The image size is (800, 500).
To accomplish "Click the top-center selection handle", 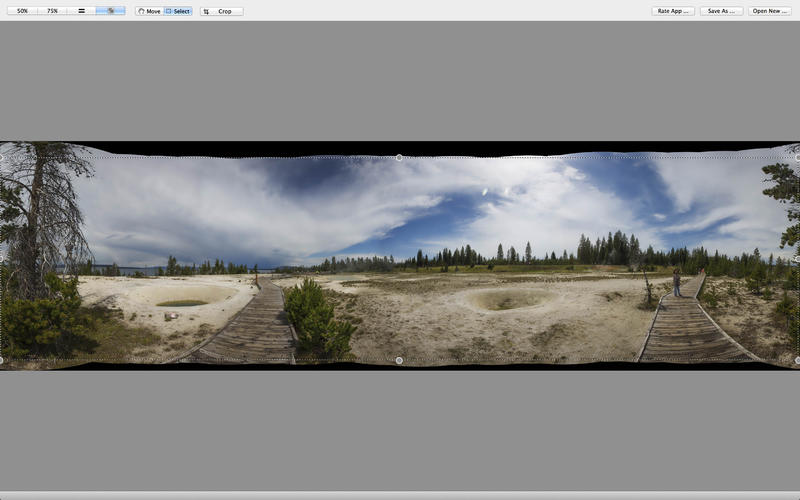I will (399, 158).
